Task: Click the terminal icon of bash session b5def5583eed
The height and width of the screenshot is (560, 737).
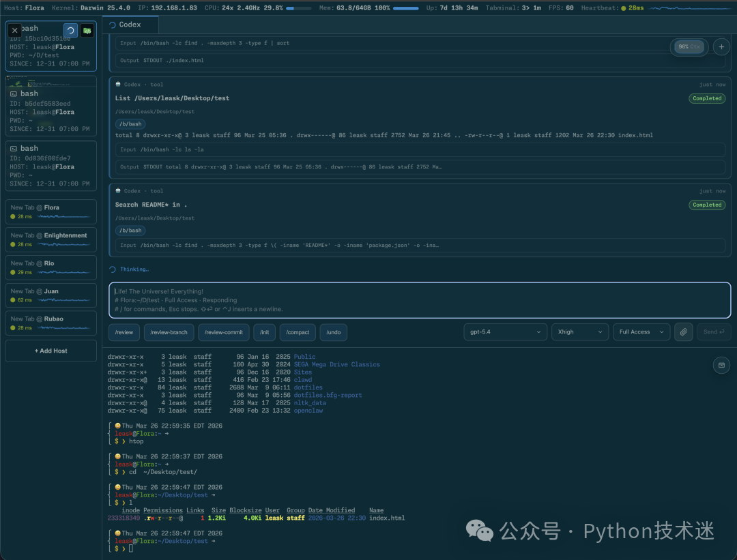Action: [14, 94]
